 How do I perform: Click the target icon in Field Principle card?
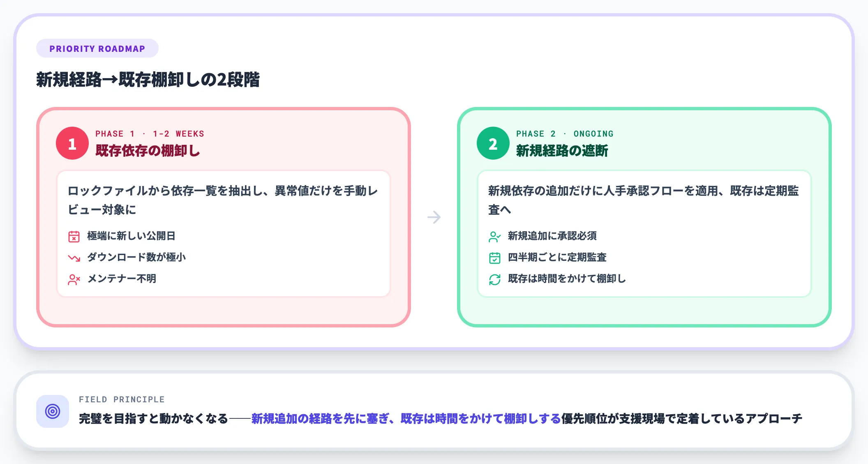click(x=53, y=411)
